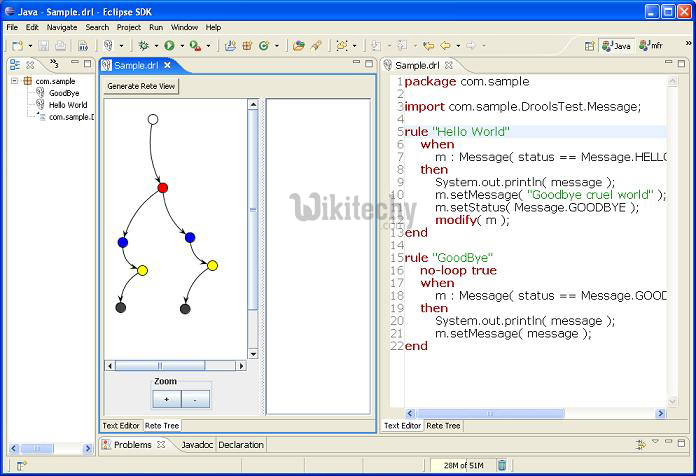Image resolution: width=696 pixels, height=476 pixels.
Task: Click the Back navigation arrow icon
Action: (x=445, y=45)
